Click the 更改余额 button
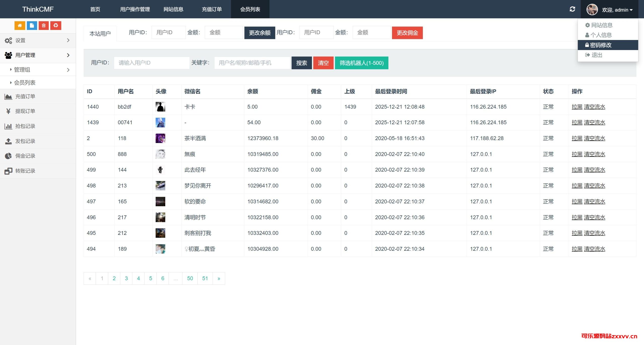The width and height of the screenshot is (644, 345). click(259, 33)
